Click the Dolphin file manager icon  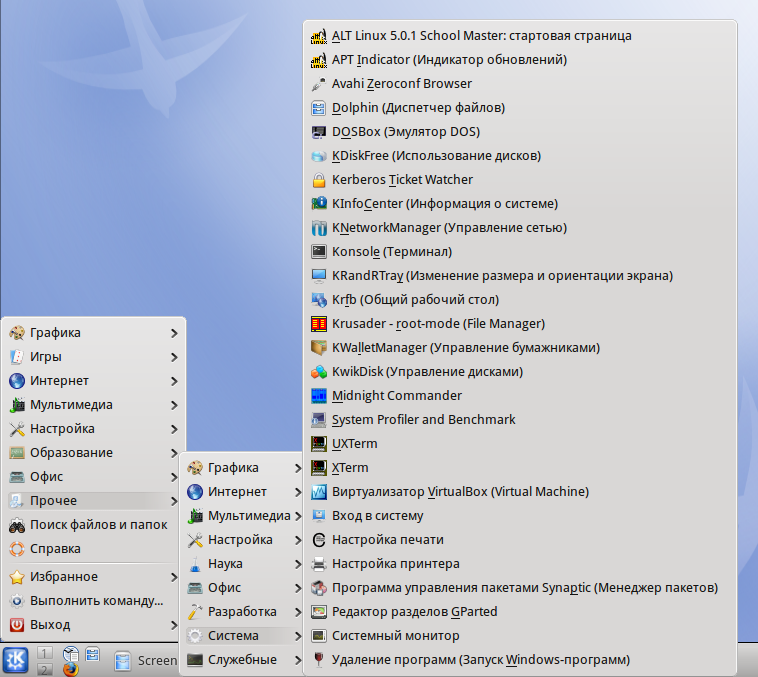(319, 108)
